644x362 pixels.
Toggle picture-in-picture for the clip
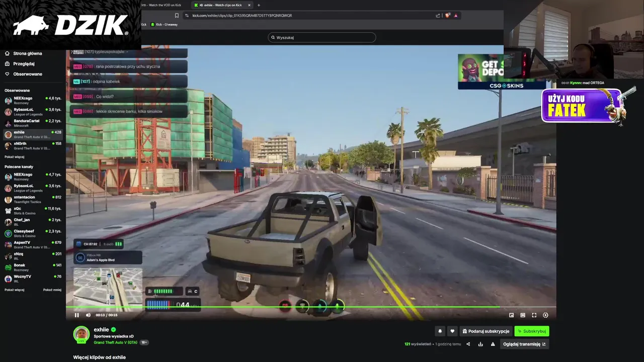[512, 315]
